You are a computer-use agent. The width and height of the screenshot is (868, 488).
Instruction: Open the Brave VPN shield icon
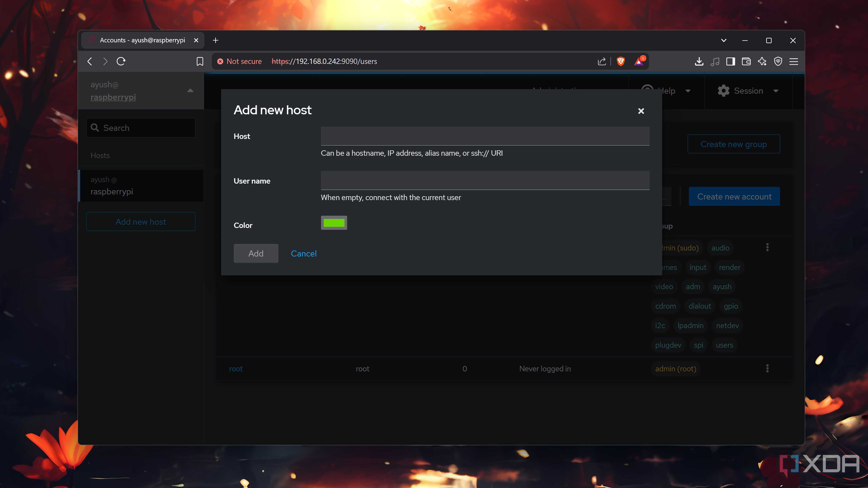tap(778, 61)
